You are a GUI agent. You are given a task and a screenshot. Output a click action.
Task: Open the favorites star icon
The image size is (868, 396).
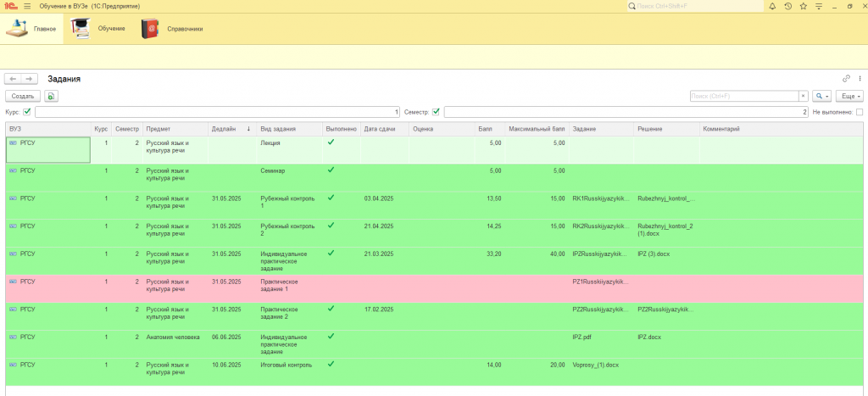coord(804,6)
